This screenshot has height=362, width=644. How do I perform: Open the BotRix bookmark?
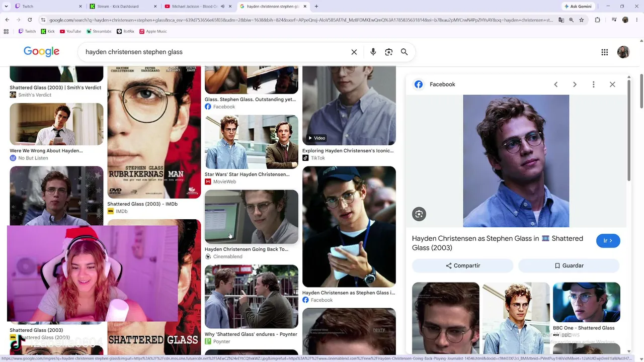tap(125, 31)
